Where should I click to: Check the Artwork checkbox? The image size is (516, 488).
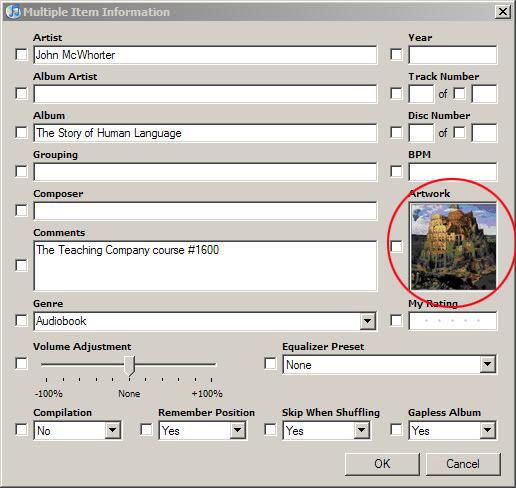tap(396, 247)
